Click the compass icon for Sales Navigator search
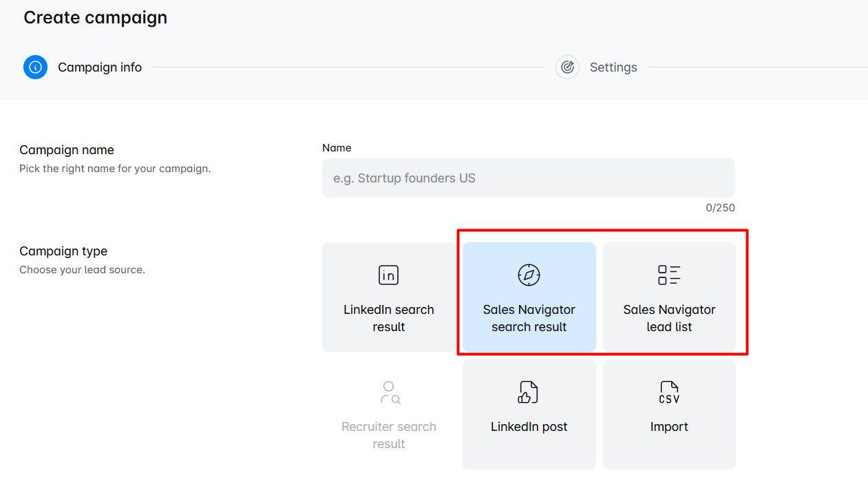This screenshot has width=868, height=486. tap(529, 275)
